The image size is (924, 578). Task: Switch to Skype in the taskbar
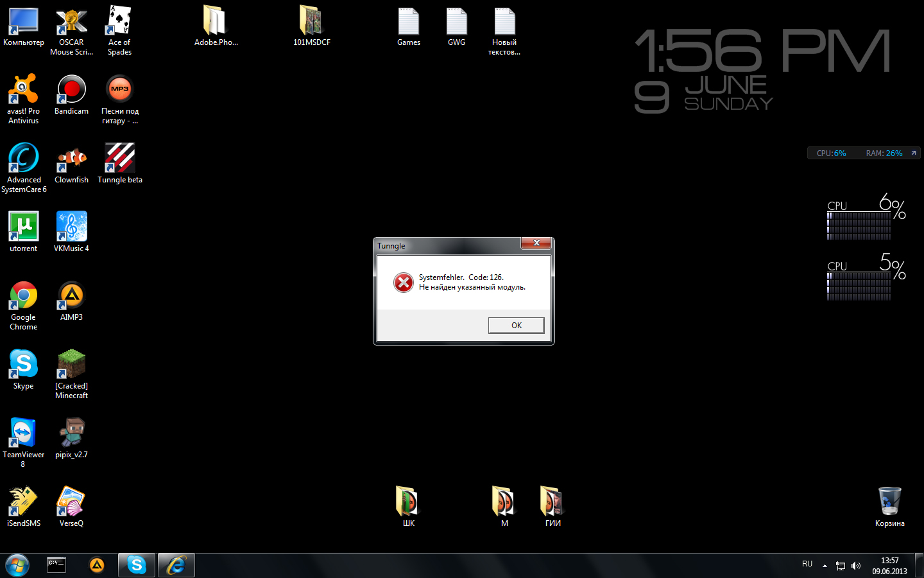[x=137, y=565]
